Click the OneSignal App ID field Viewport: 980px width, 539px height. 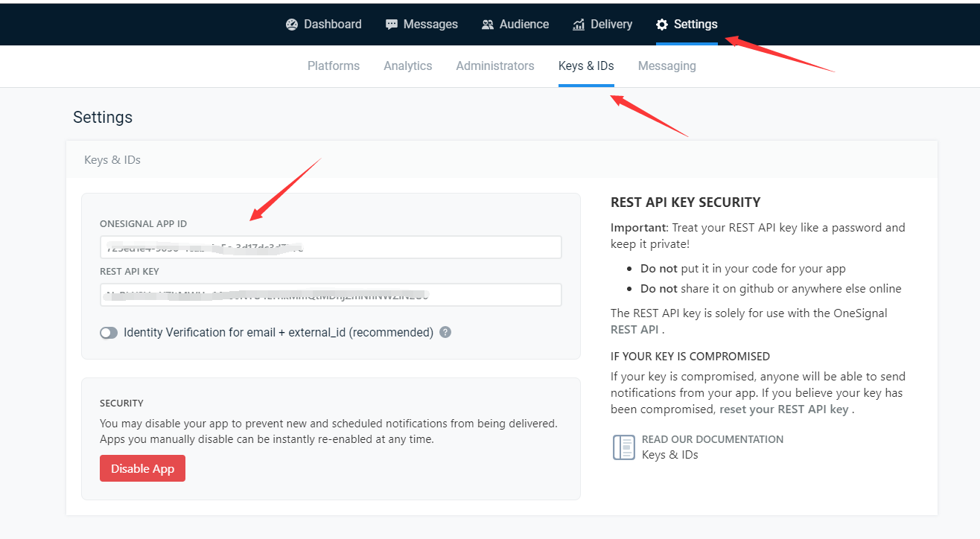coord(331,247)
